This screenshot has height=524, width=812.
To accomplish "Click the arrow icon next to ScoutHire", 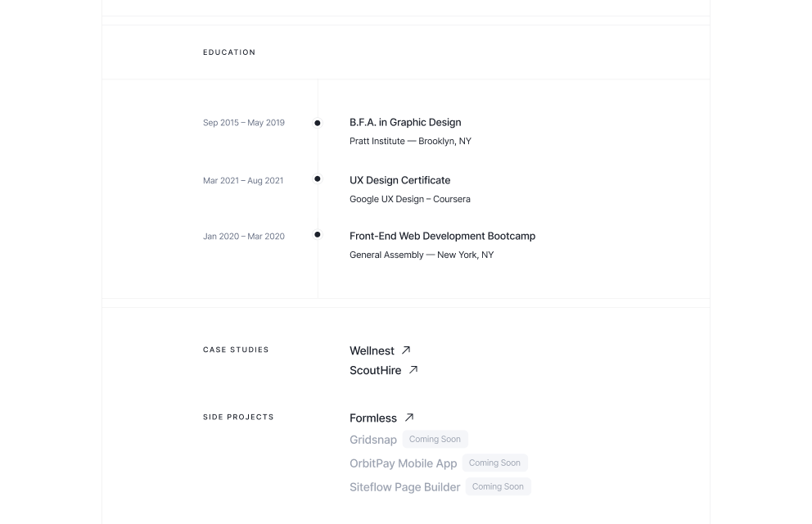I will (413, 369).
